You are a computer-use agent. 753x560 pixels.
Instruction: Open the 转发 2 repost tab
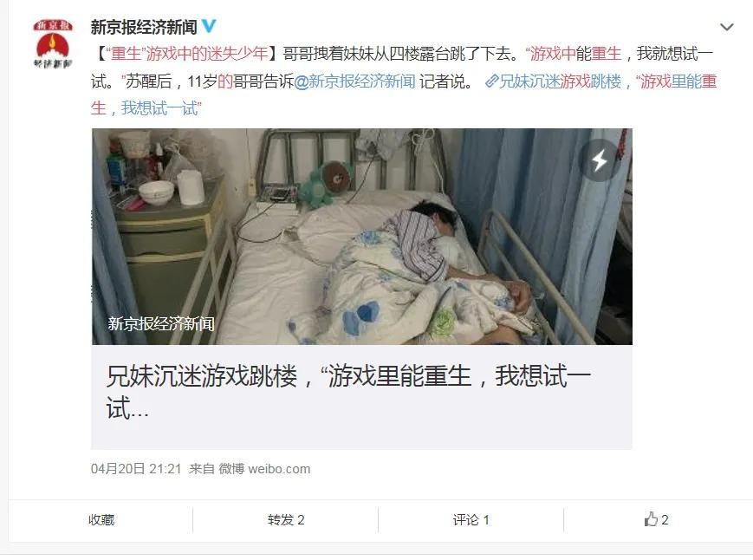(286, 519)
